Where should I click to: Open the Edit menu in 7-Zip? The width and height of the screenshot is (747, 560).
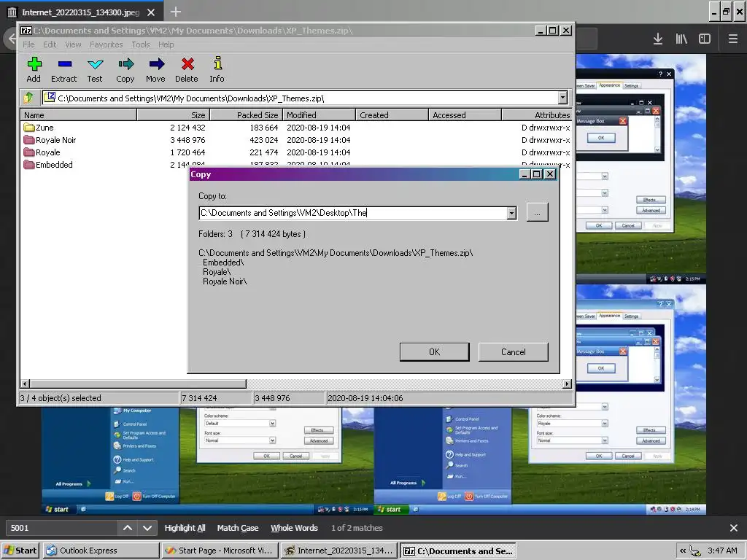pyautogui.click(x=50, y=44)
